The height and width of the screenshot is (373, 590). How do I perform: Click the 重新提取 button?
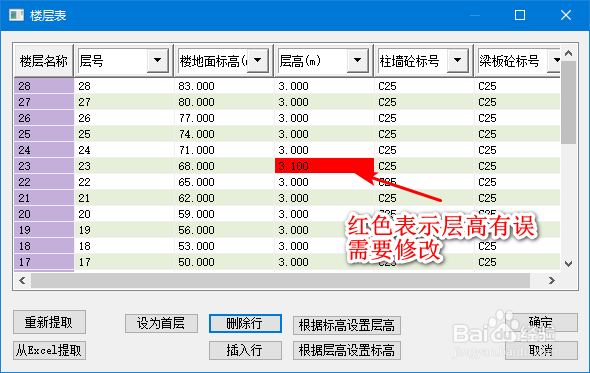pos(49,322)
